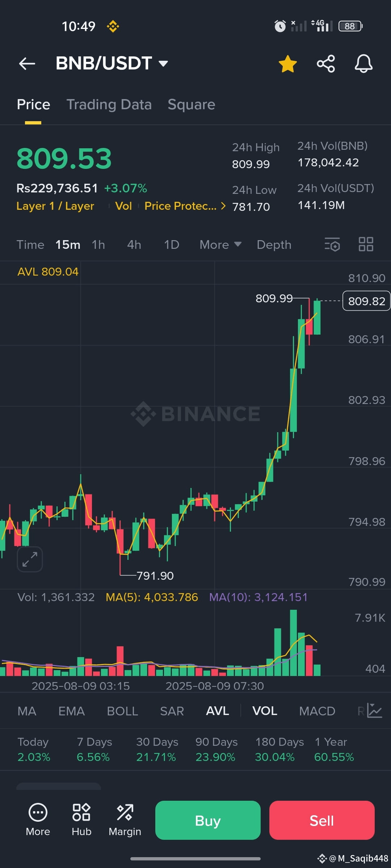Toggle the BOLL indicator
Screen dimensions: 391x868
[122, 711]
